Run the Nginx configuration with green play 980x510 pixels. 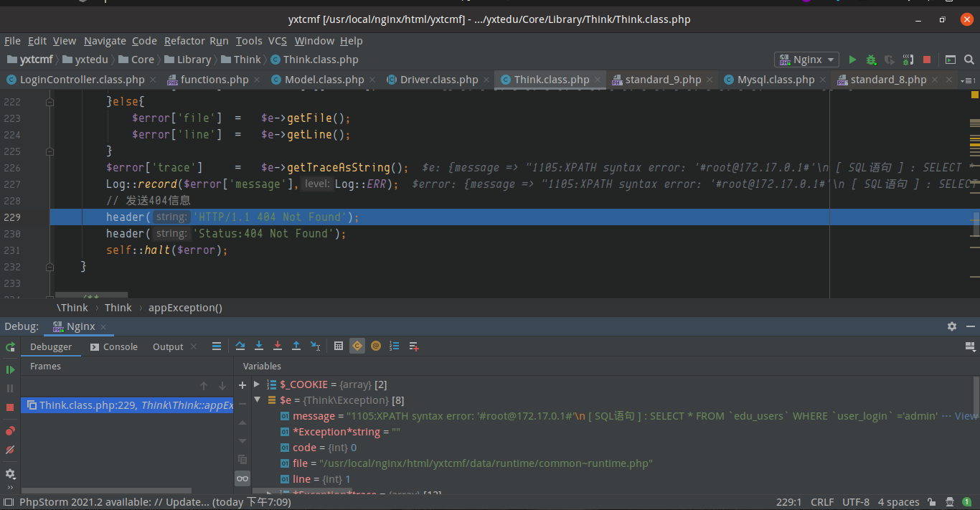tap(852, 60)
